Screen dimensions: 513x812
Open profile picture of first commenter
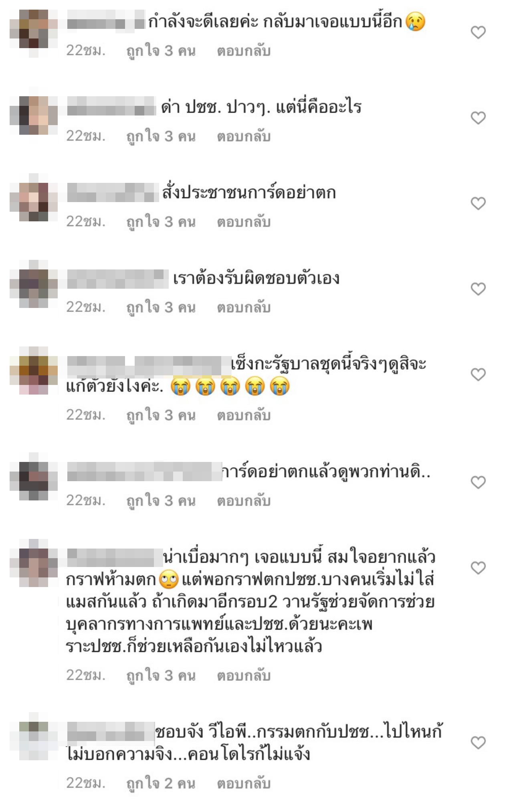(x=34, y=34)
